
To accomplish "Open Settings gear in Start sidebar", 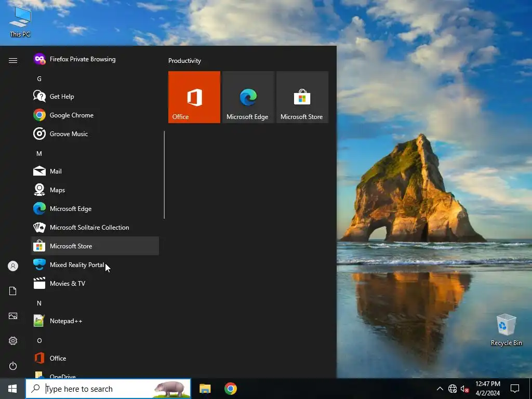I will 13,341.
